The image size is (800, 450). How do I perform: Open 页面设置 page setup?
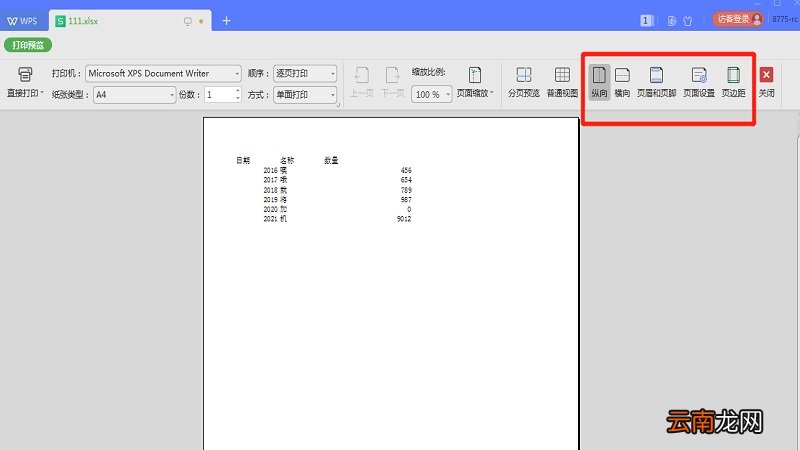pyautogui.click(x=699, y=82)
